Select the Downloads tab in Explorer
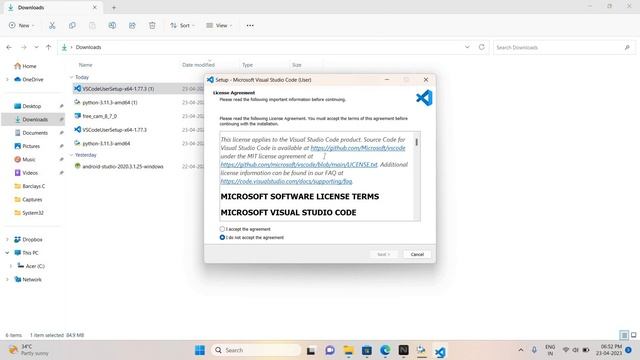The width and height of the screenshot is (640, 360). pos(53,7)
